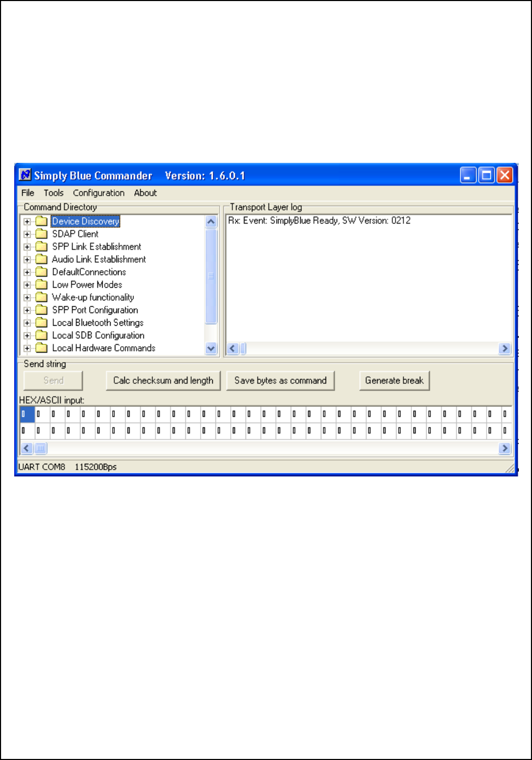Image resolution: width=532 pixels, height=760 pixels.
Task: Click the SPP Link Establishment folder icon
Action: point(42,247)
